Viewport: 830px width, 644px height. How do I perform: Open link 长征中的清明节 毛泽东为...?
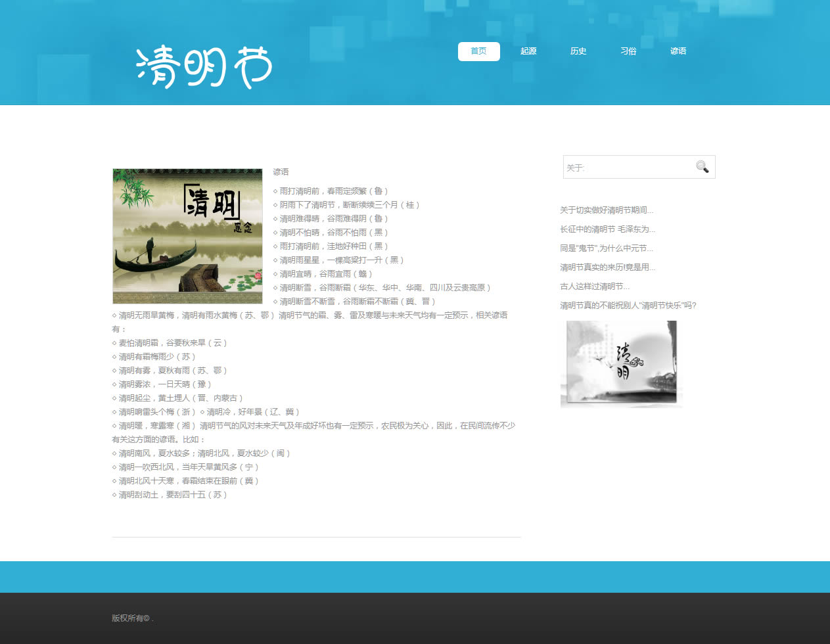pos(607,229)
